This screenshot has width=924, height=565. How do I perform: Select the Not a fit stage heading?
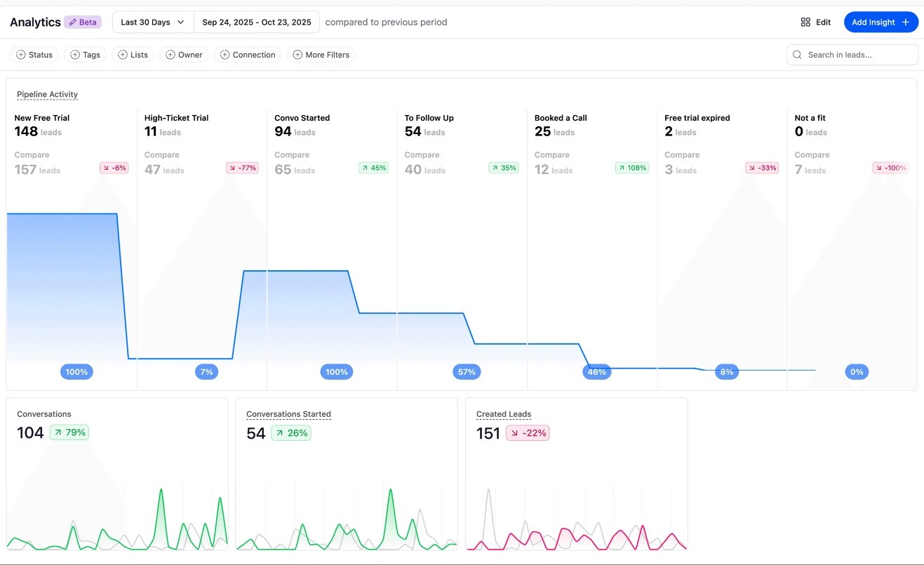[810, 118]
